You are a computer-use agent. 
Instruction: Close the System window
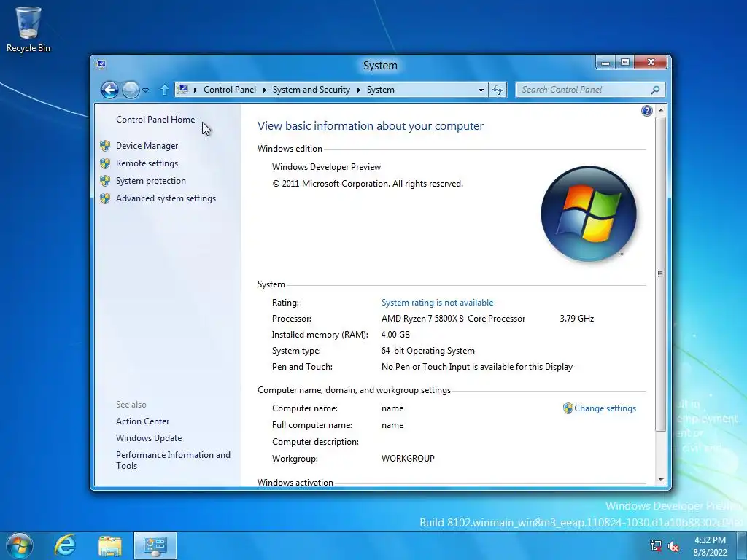coord(651,63)
